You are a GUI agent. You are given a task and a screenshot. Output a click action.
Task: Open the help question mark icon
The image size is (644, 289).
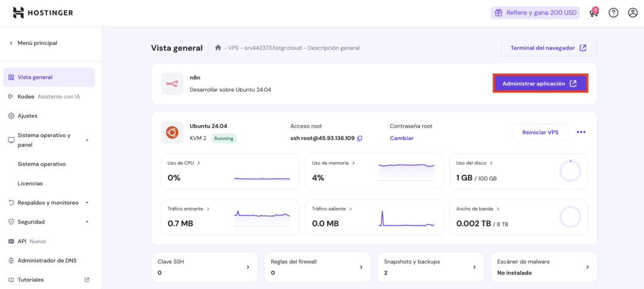coord(613,13)
